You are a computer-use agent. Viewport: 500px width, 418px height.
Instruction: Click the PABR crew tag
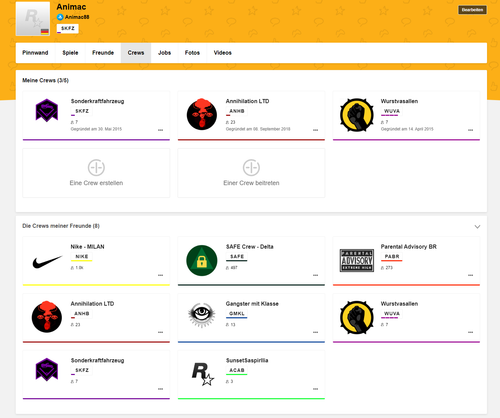(x=392, y=257)
